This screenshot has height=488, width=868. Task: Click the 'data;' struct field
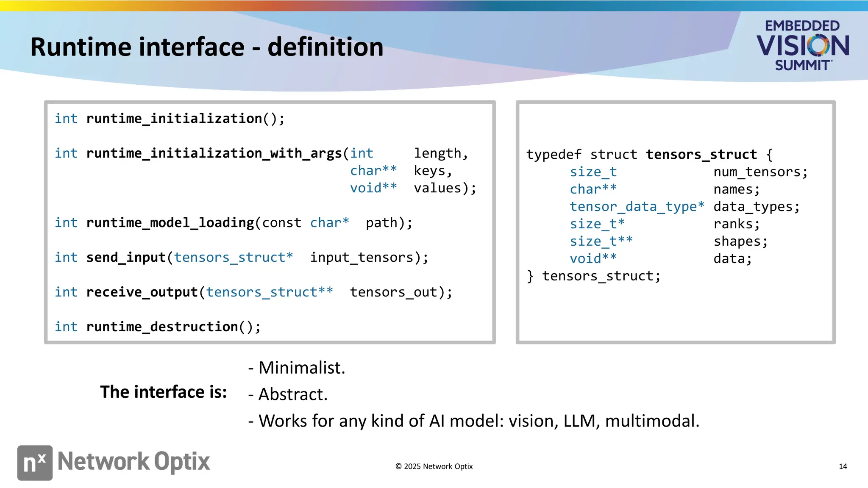(x=733, y=259)
